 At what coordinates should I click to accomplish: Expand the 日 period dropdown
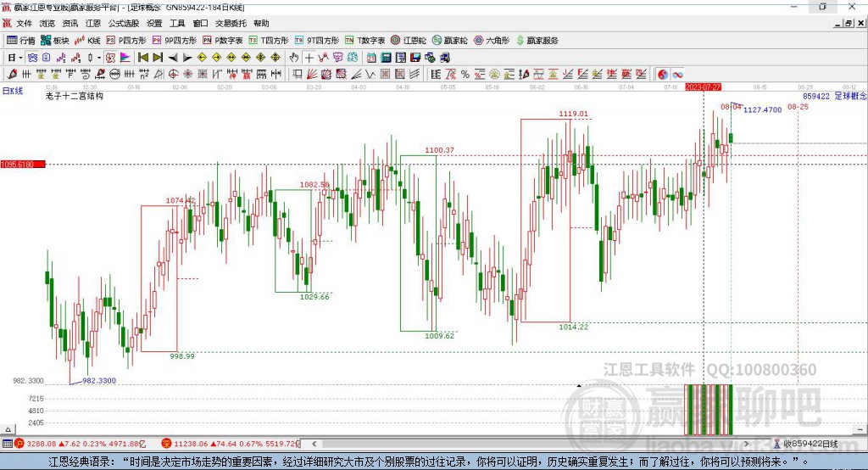[14, 58]
